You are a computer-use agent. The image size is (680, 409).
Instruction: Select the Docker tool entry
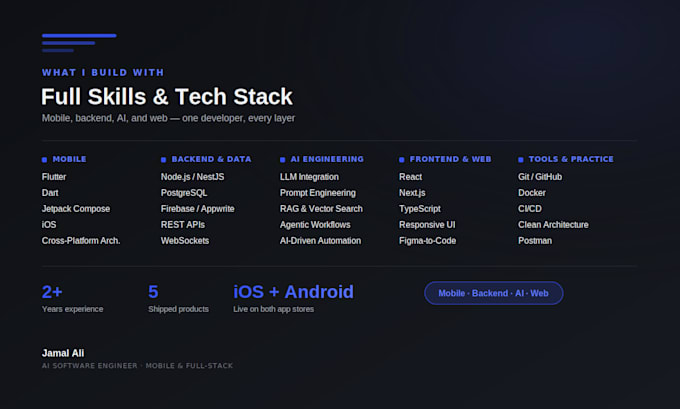(x=532, y=193)
